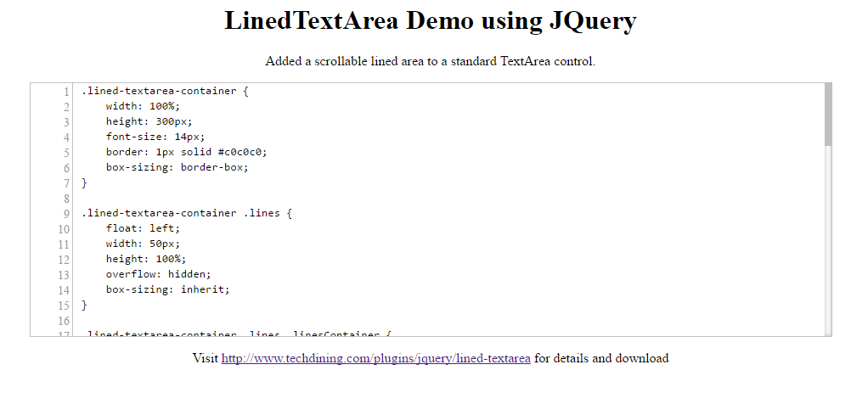
Task: Click the closing brace on line 15
Action: pyautogui.click(x=85, y=305)
